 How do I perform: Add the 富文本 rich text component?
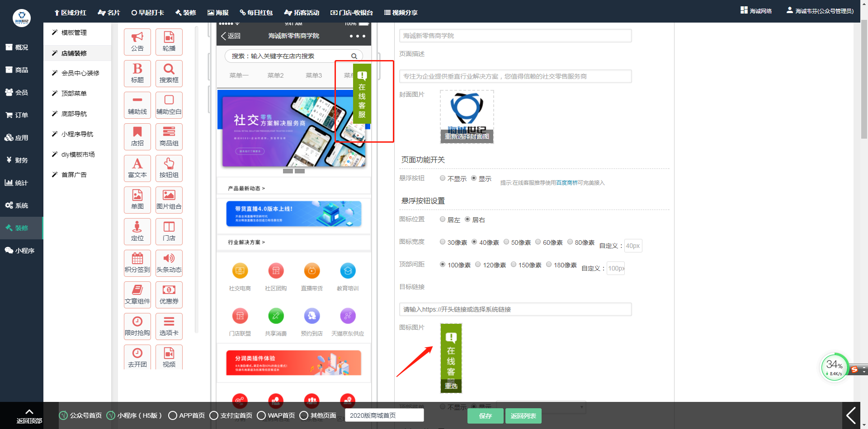137,168
